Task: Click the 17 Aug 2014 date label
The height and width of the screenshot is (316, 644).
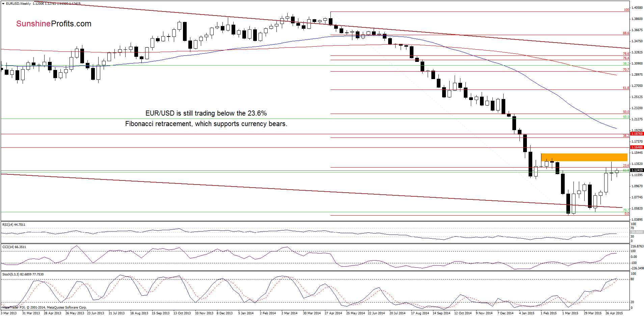Action: 420,313
